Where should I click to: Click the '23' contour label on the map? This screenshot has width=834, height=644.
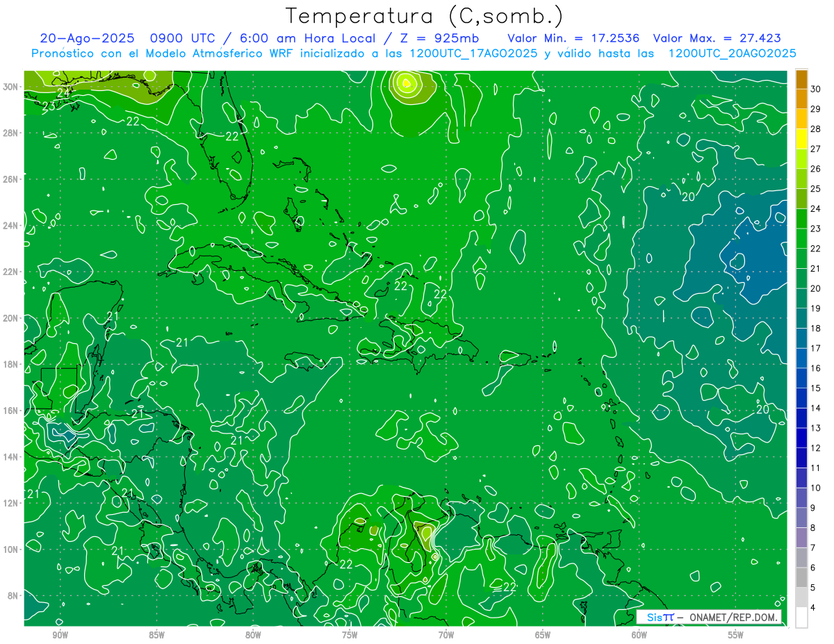point(49,106)
